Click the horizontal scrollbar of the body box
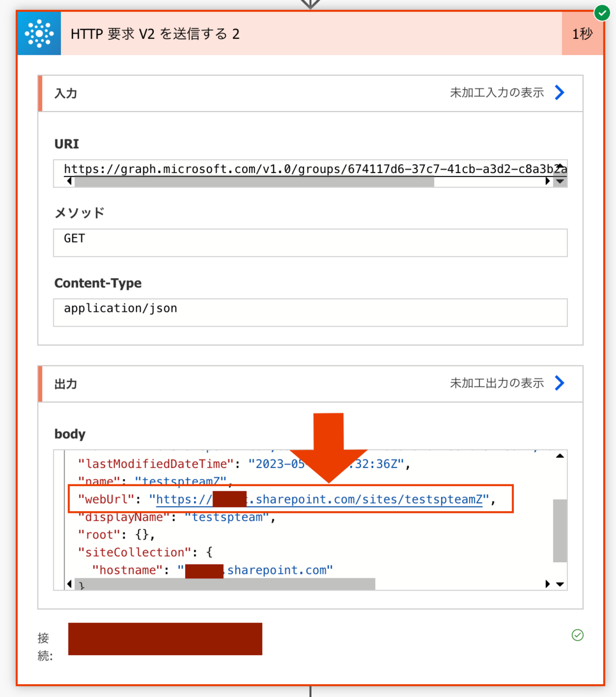This screenshot has width=616, height=697. pos(225,584)
